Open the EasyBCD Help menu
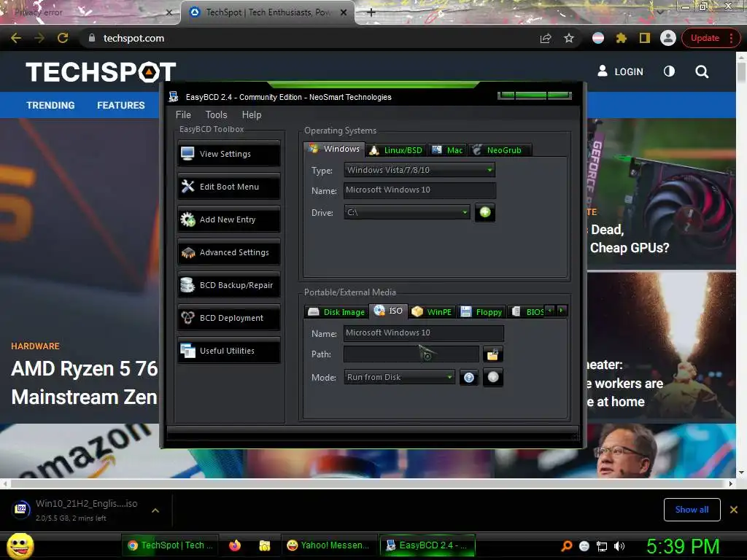Image resolution: width=747 pixels, height=560 pixels. click(252, 114)
